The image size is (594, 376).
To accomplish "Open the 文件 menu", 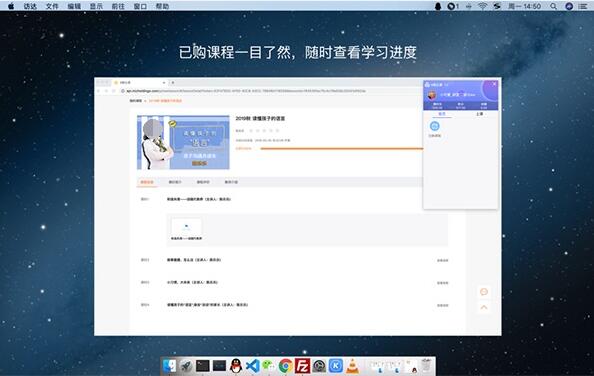I will pyautogui.click(x=52, y=6).
